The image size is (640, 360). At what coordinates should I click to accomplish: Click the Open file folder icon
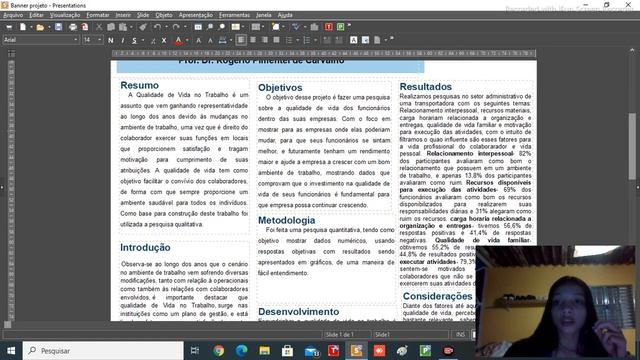[x=40, y=27]
